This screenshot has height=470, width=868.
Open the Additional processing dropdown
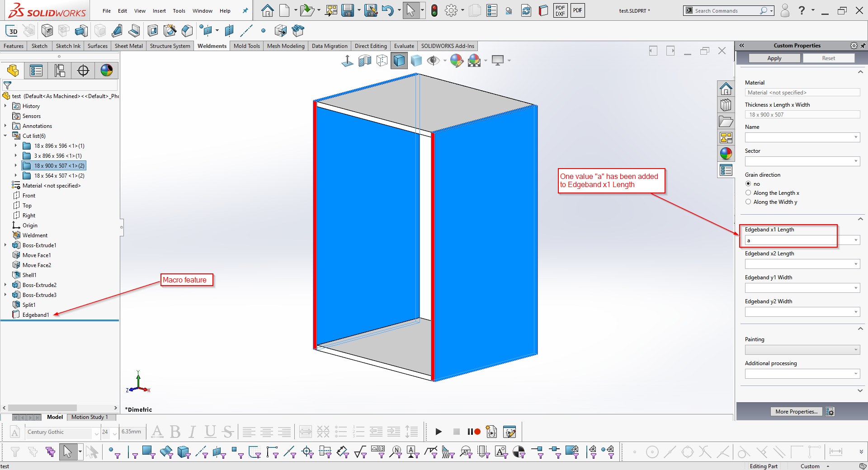[x=856, y=374]
